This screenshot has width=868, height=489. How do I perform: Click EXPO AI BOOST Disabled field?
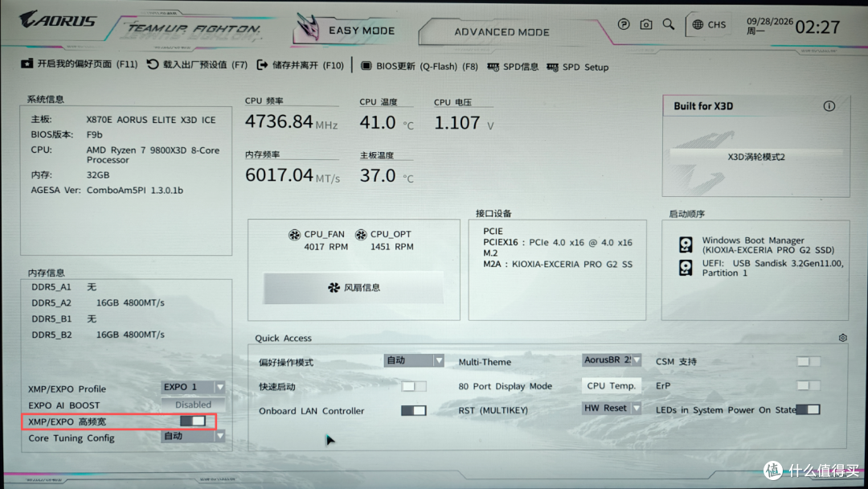point(193,405)
